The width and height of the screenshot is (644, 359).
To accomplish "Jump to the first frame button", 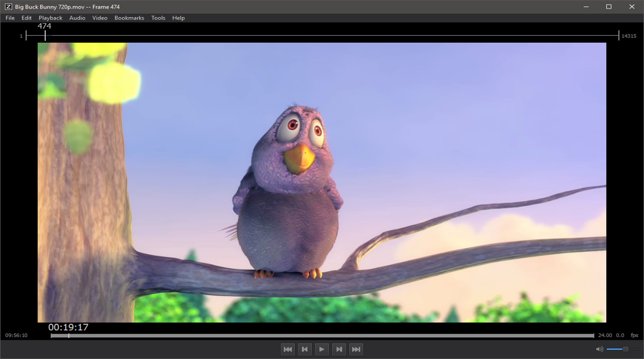I will [x=288, y=349].
